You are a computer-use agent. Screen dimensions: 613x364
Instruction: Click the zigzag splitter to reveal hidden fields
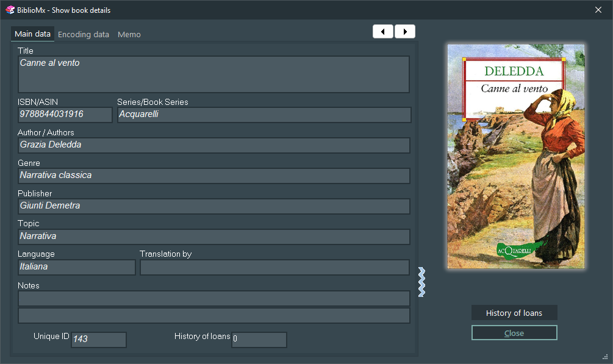coord(421,282)
